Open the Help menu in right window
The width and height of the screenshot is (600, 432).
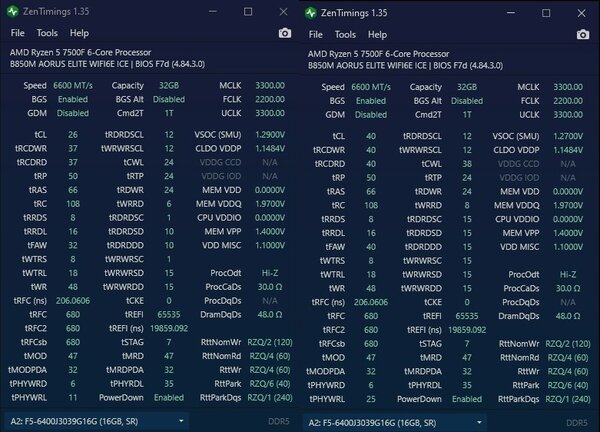pyautogui.click(x=377, y=35)
